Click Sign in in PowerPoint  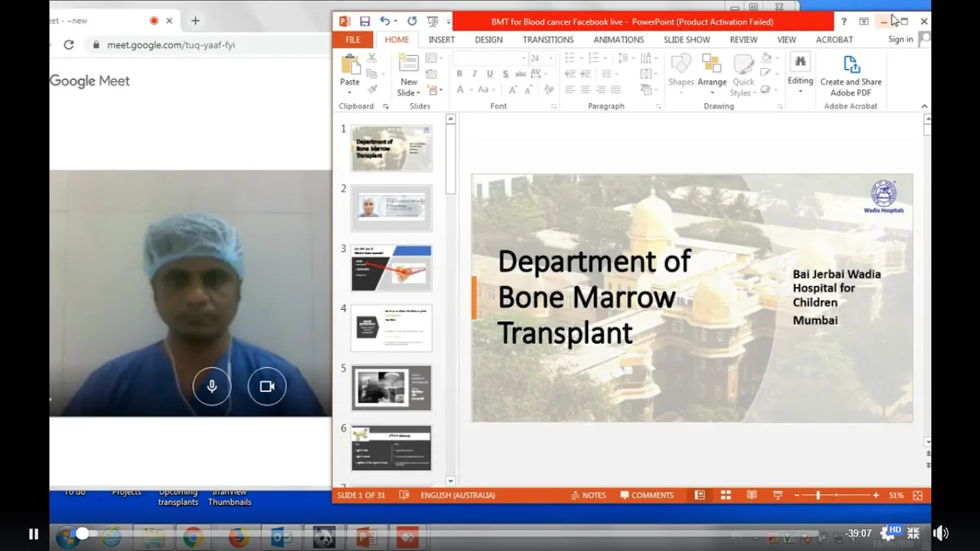[x=900, y=40]
